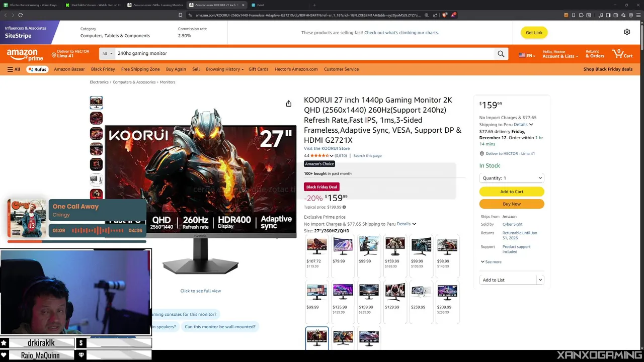Click SiteStripe Get Link button

(534, 33)
